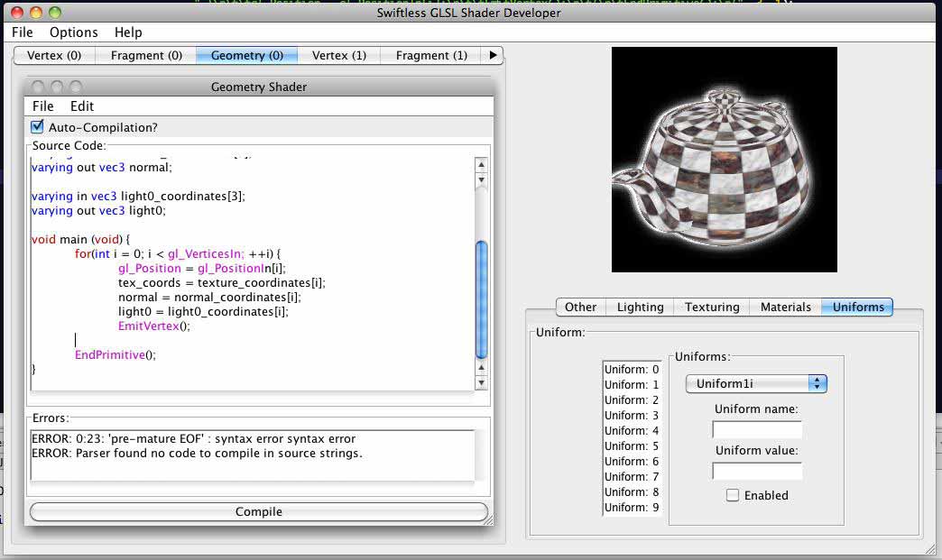Click the bottom scroll-up arrow in source code
Screen dimensions: 942x560
pyautogui.click(x=481, y=367)
